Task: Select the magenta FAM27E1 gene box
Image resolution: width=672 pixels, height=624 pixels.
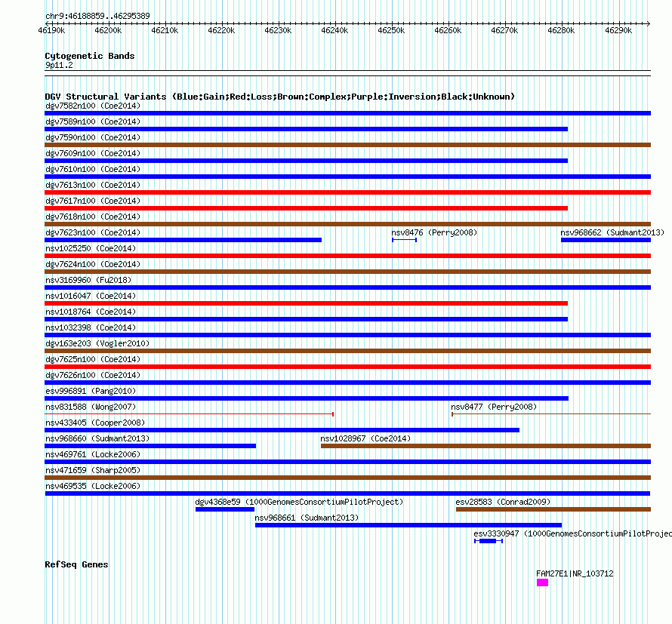Action: click(543, 583)
